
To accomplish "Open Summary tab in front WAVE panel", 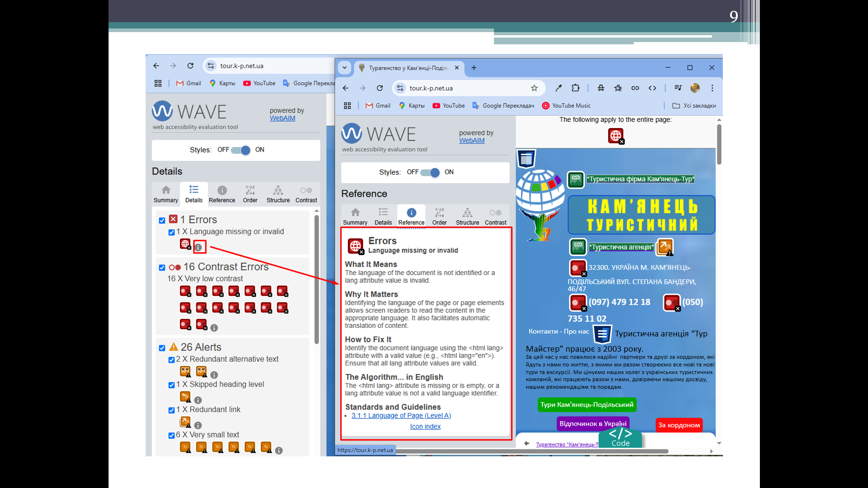I will [355, 216].
